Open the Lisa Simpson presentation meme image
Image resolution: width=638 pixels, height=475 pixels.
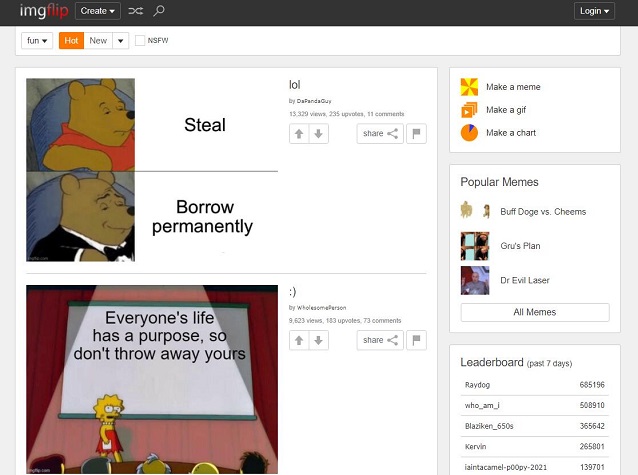152,379
